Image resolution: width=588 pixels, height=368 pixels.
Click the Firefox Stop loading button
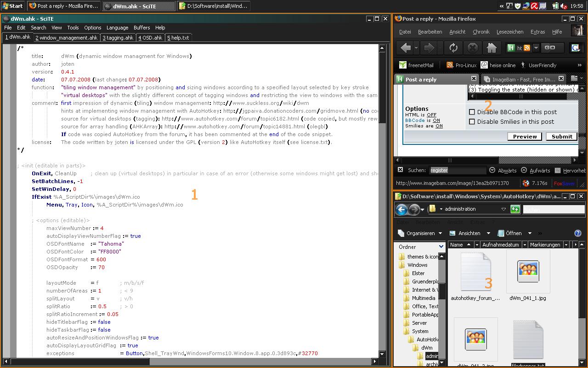pos(473,48)
